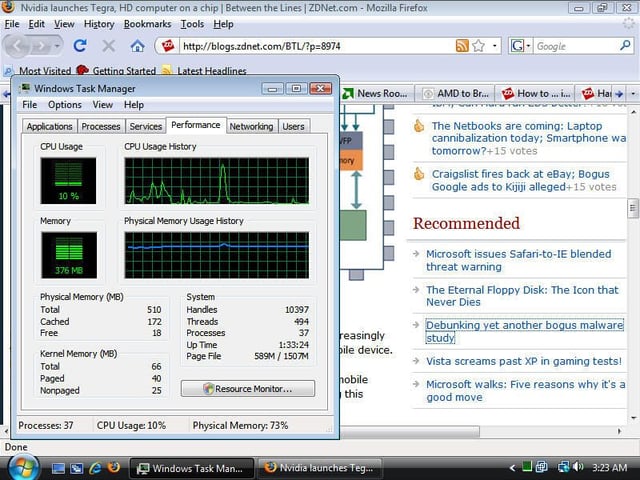640x480 pixels.
Task: Open The Eternal Floppy Disk link
Action: point(522,296)
